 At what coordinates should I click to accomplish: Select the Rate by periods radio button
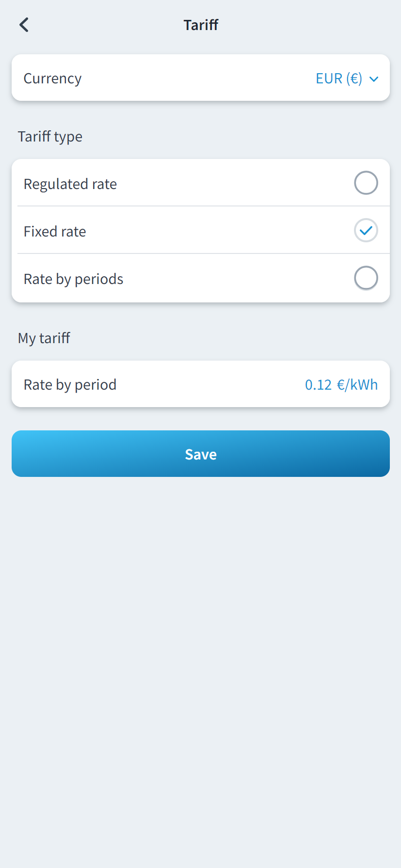pos(366,278)
